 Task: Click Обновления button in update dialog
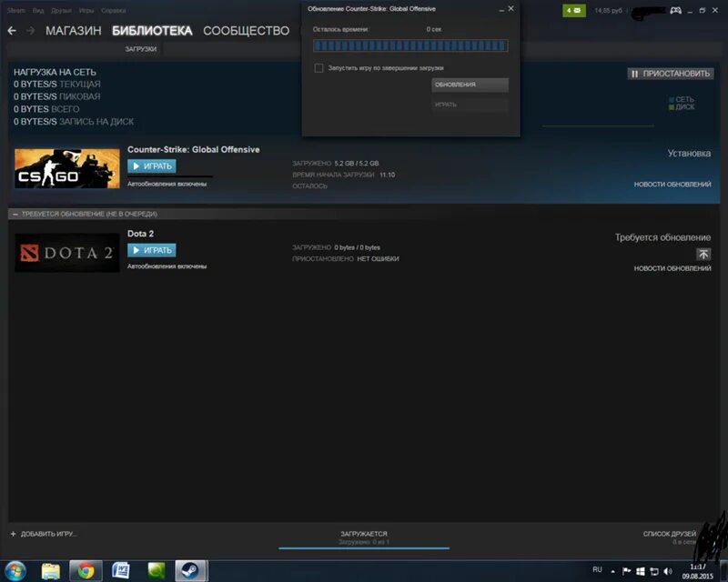tap(470, 85)
